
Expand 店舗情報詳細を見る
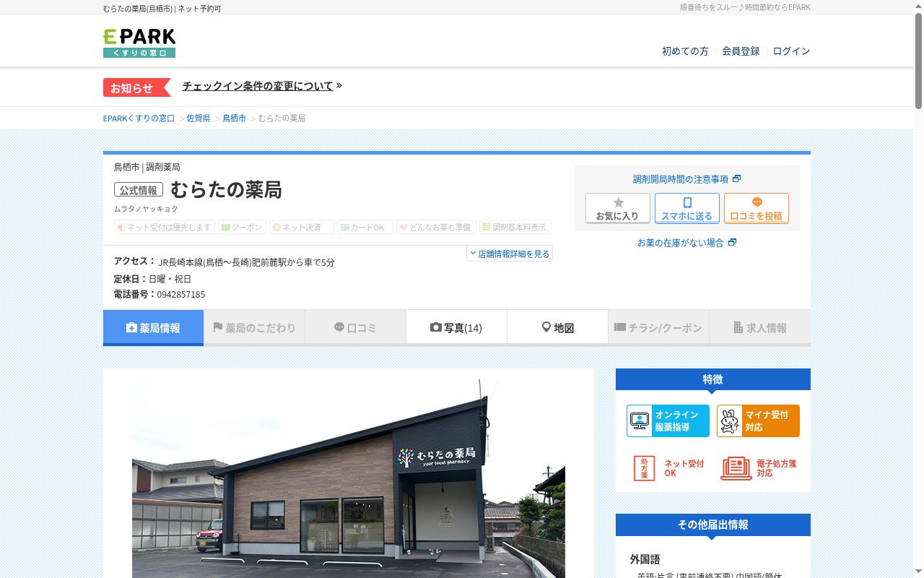pos(510,254)
